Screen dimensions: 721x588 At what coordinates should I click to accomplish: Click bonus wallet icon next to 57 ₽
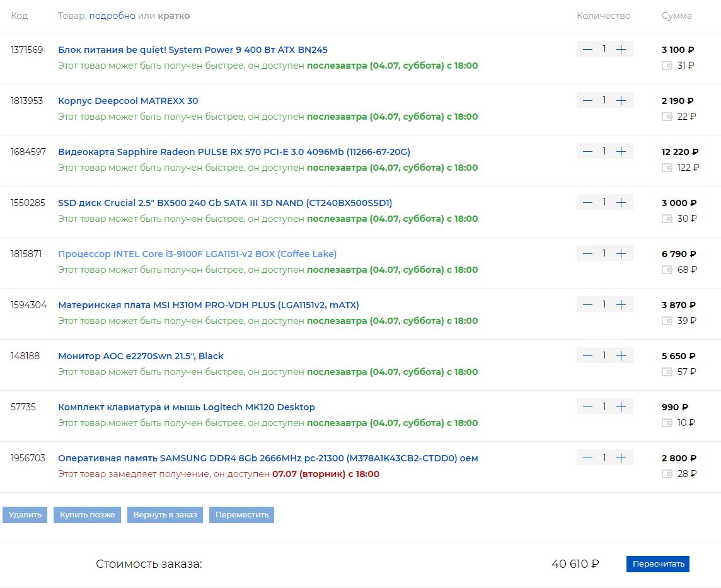667,372
